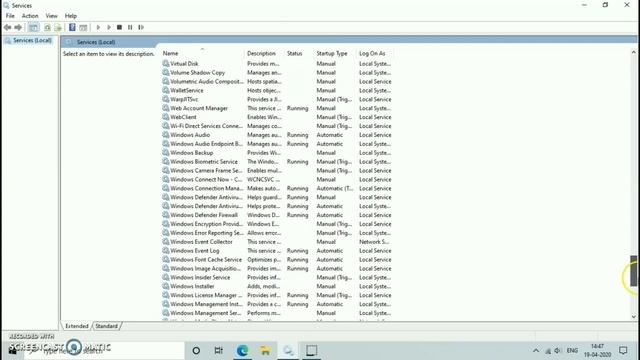
Task: Click the Refresh toolbar icon
Action: [47, 27]
